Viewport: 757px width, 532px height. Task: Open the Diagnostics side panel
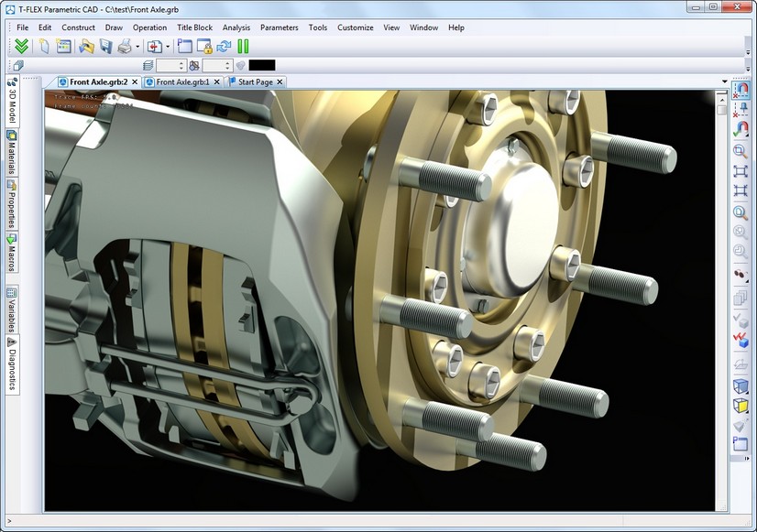click(x=12, y=363)
